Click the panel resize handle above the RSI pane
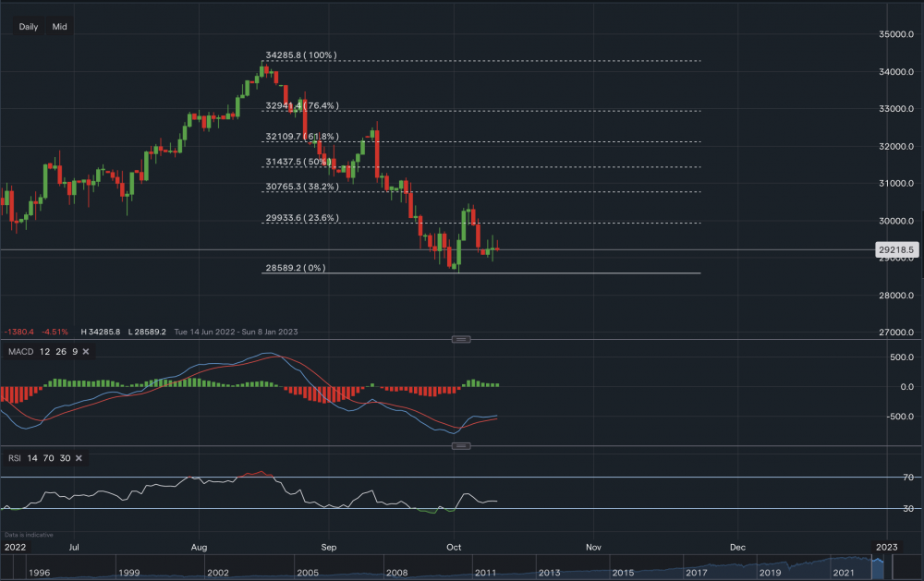The image size is (924, 581). (462, 445)
